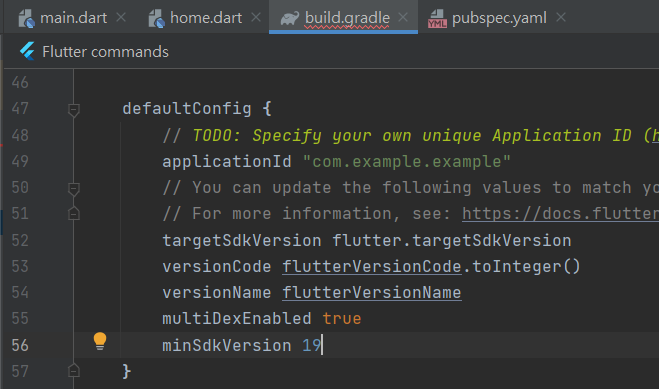The height and width of the screenshot is (389, 659).
Task: Open the Flutter commands bar
Action: click(x=105, y=52)
